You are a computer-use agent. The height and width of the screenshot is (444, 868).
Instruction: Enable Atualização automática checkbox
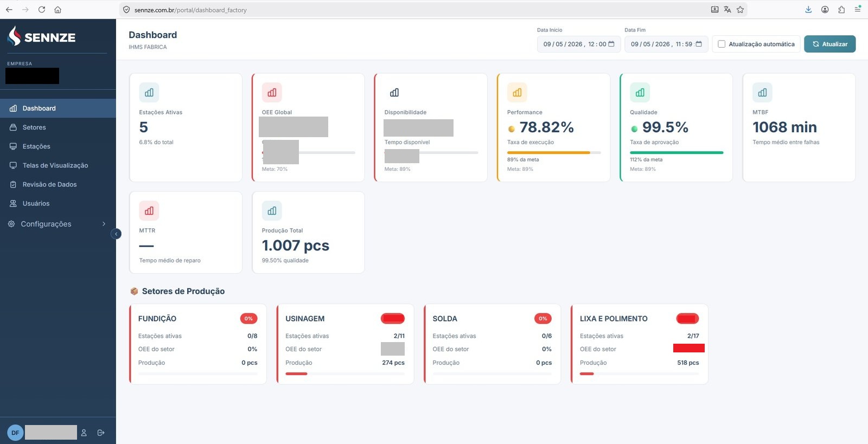coord(722,44)
